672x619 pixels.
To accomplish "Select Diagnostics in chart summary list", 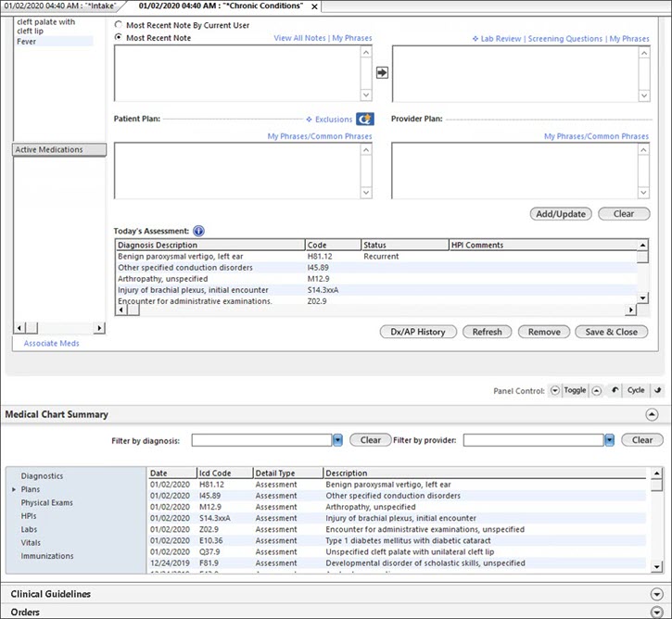I will [x=42, y=476].
